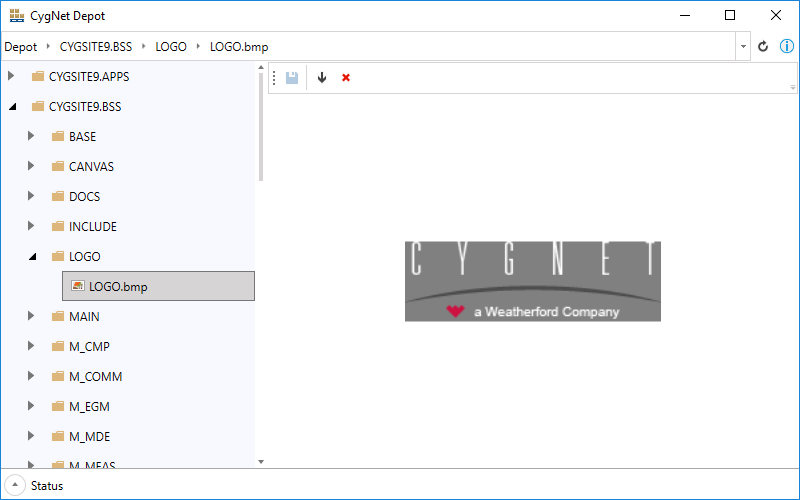Click the download arrow toolbar icon
The height and width of the screenshot is (500, 800).
[x=322, y=78]
